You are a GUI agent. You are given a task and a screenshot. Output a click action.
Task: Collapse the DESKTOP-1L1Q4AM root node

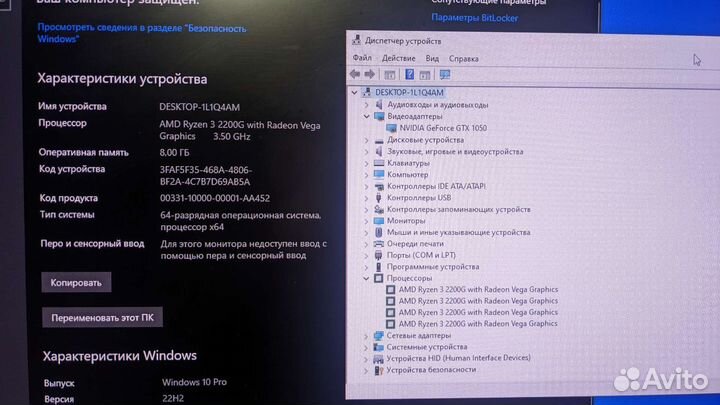[x=354, y=92]
